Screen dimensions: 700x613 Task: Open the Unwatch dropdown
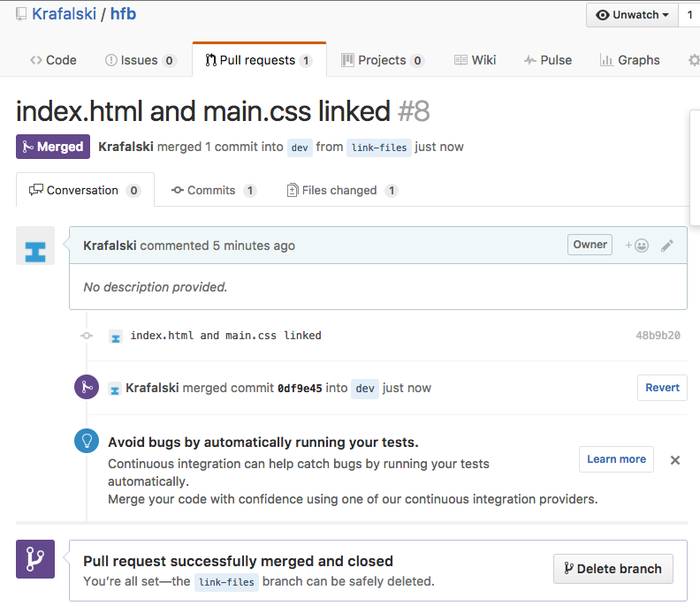click(x=632, y=15)
